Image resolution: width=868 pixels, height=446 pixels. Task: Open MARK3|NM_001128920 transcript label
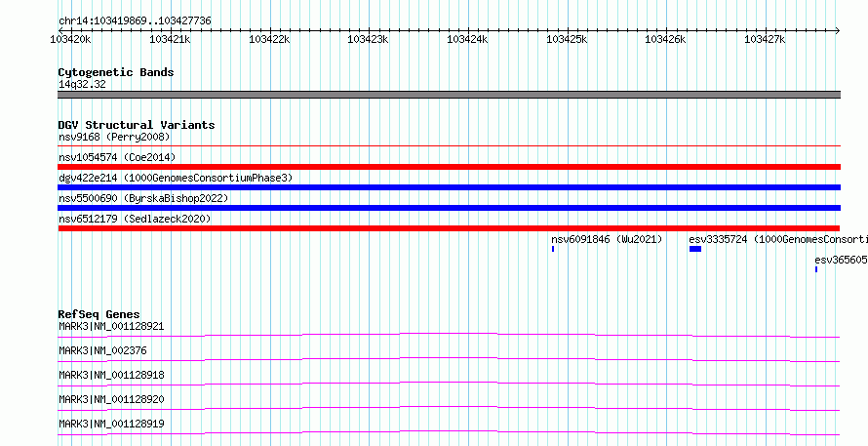(111, 399)
